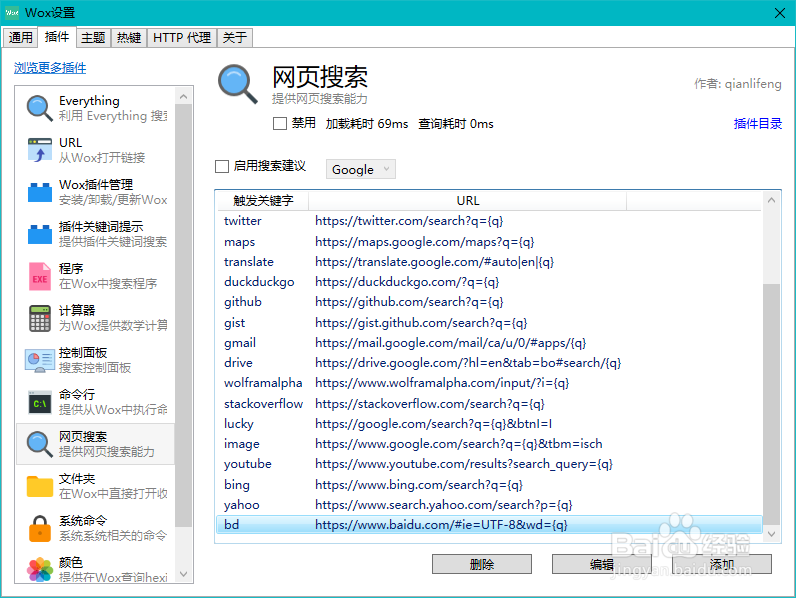This screenshot has height=598, width=796.
Task: Switch to the 插件 tab
Action: (x=57, y=37)
